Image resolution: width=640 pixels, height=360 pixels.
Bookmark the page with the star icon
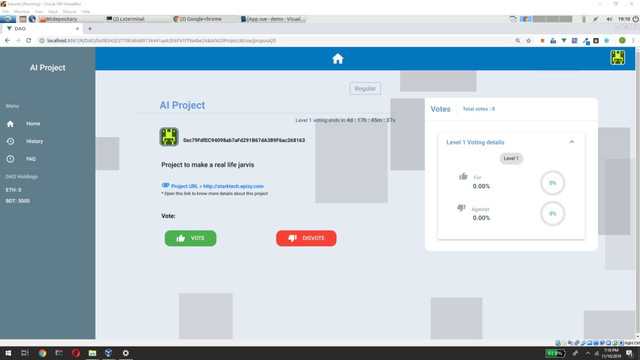(x=529, y=40)
